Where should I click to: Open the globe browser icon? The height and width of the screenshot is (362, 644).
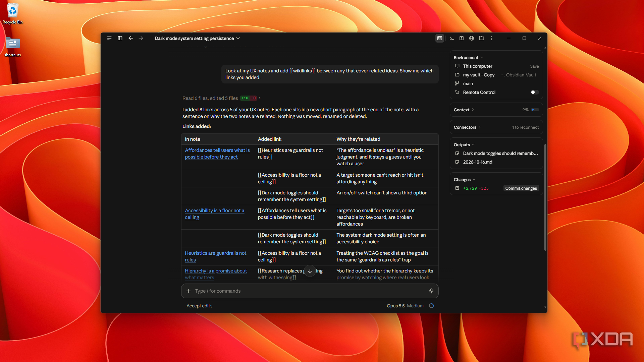click(472, 38)
